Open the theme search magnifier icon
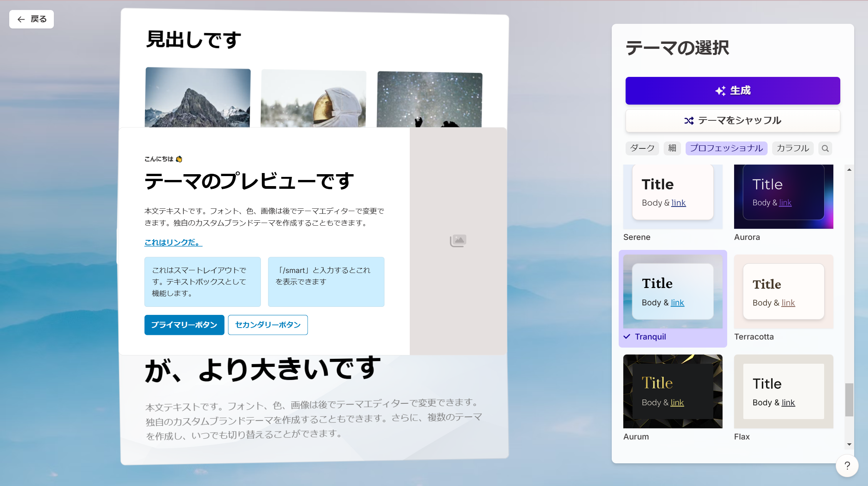Image resolution: width=868 pixels, height=486 pixels. 825,148
